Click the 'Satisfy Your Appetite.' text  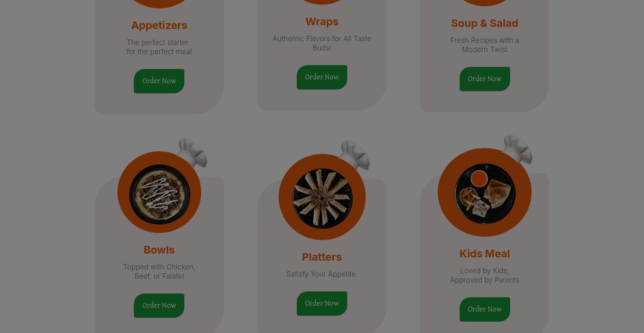pyautogui.click(x=322, y=274)
